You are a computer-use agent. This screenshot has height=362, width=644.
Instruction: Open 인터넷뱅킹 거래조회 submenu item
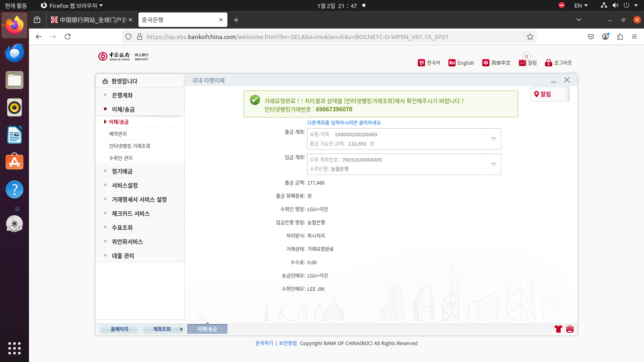point(130,146)
